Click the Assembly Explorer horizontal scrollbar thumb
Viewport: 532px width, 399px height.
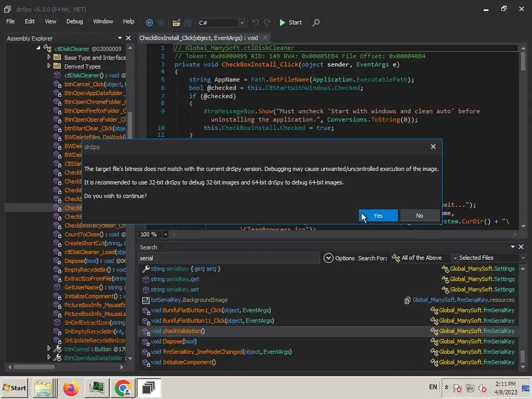tap(34, 367)
